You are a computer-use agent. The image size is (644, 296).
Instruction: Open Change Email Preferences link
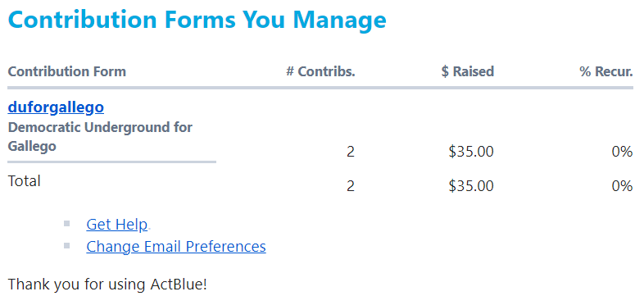point(176,246)
